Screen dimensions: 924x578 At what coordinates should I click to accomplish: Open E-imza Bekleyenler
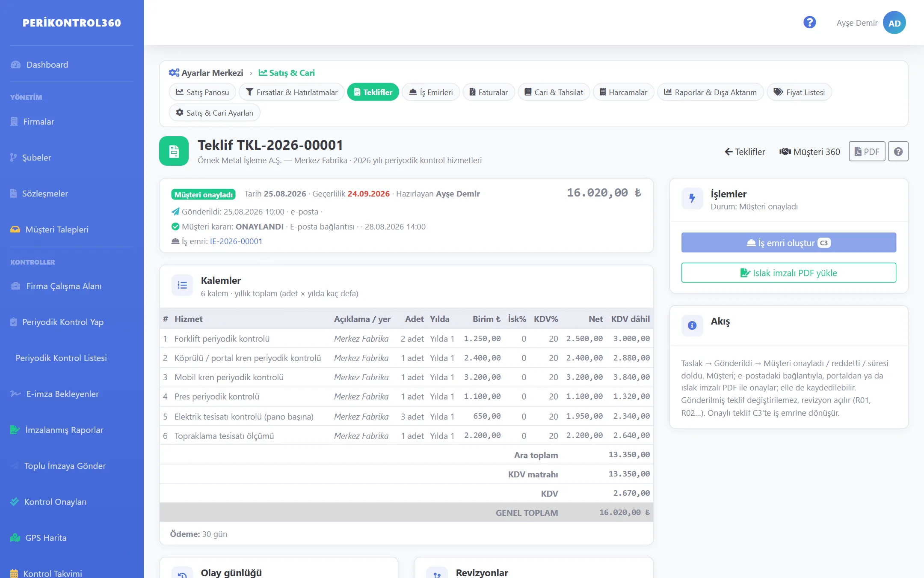tap(62, 394)
